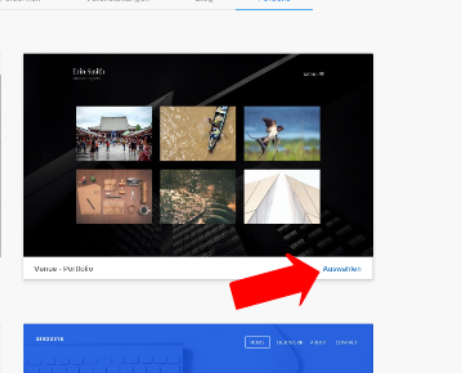
Task: Select the temple crowd photo thumbnail
Action: [114, 133]
